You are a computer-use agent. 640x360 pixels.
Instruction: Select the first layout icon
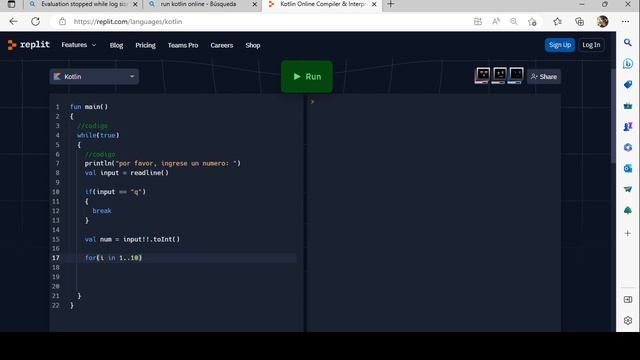[x=482, y=75]
